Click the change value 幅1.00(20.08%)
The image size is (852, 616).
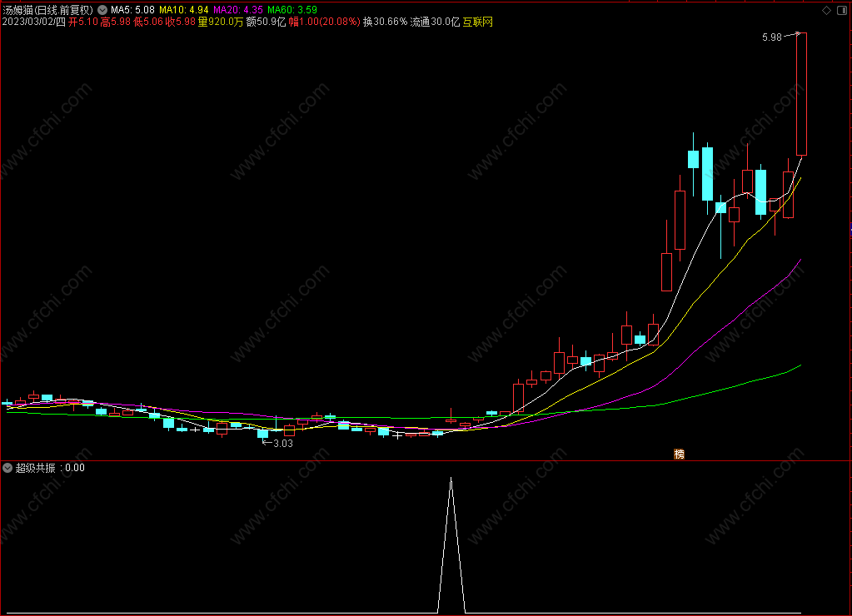coord(324,22)
